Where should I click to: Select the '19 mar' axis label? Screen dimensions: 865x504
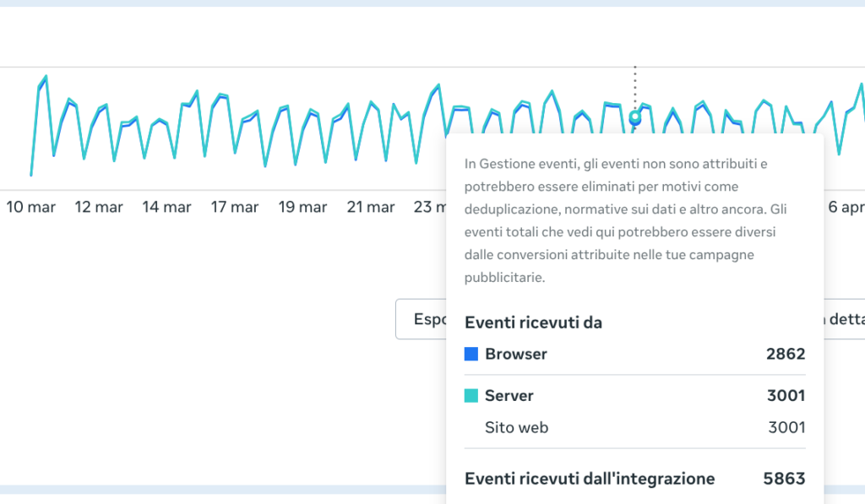coord(303,208)
